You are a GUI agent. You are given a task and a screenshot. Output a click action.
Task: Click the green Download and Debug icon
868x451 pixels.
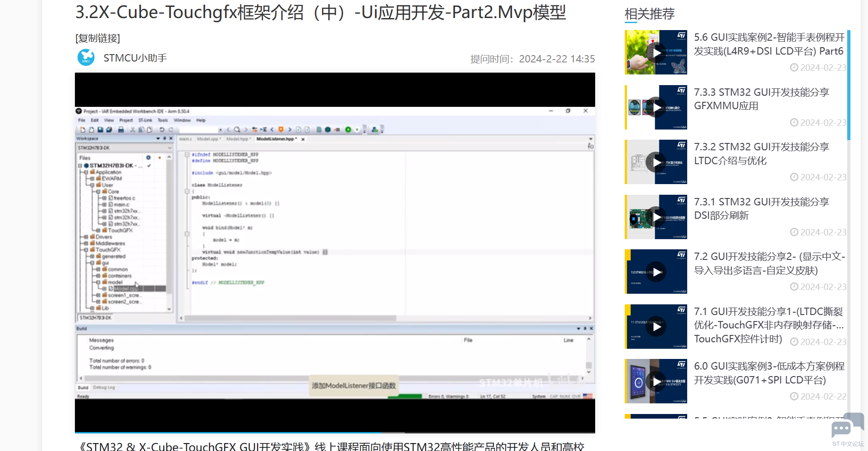point(348,130)
